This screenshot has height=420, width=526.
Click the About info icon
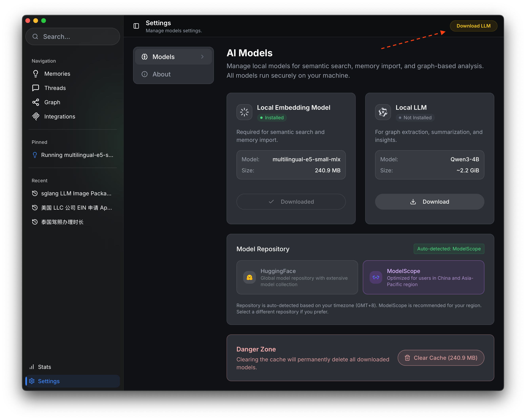pos(145,74)
